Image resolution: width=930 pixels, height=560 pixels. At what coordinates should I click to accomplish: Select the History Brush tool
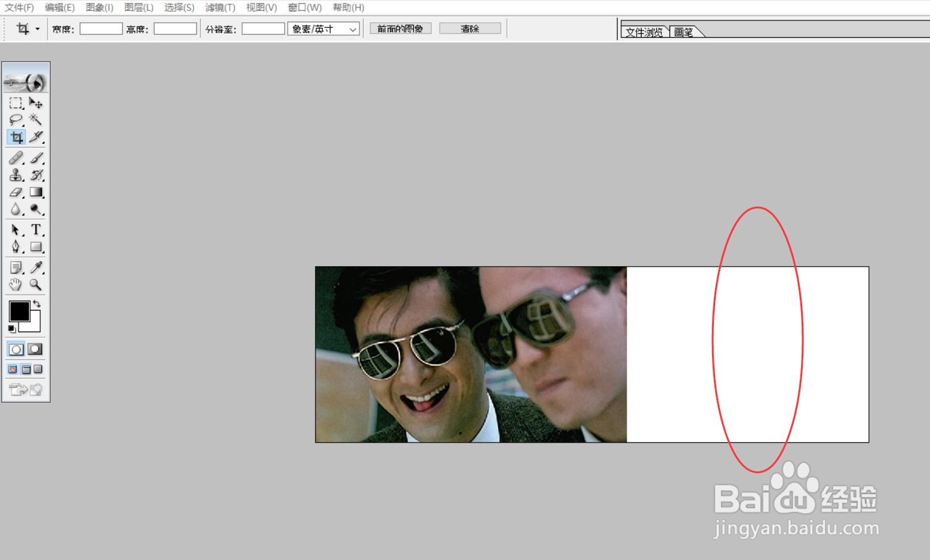(x=36, y=175)
